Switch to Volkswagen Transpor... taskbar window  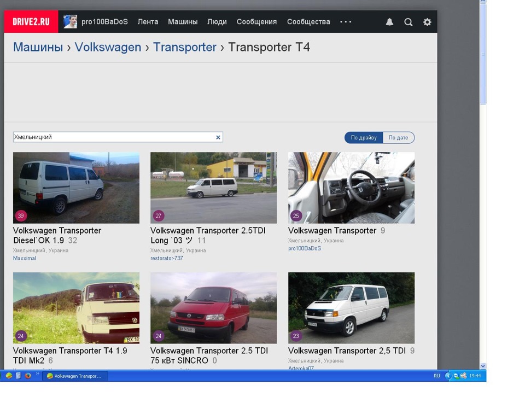coord(75,376)
